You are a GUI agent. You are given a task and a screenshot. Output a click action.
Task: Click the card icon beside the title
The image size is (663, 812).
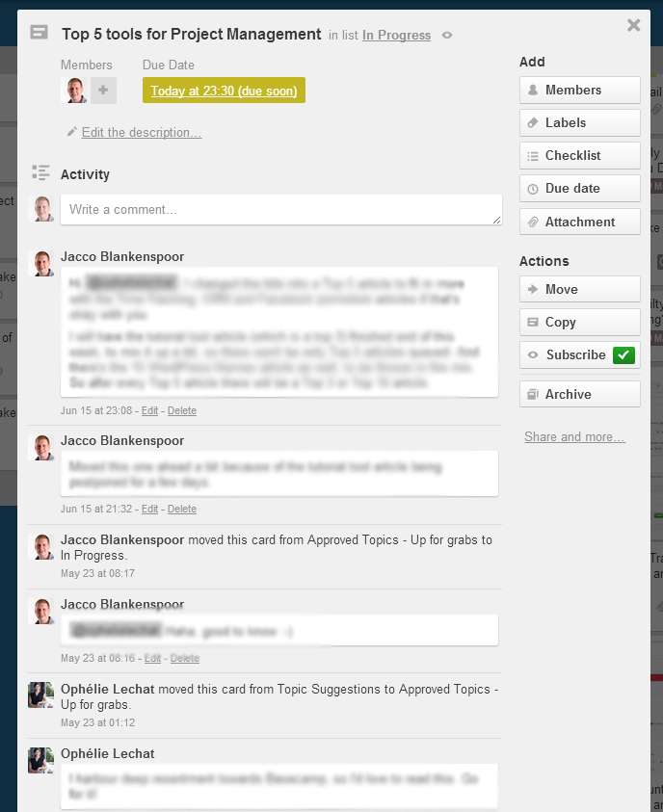(x=39, y=33)
